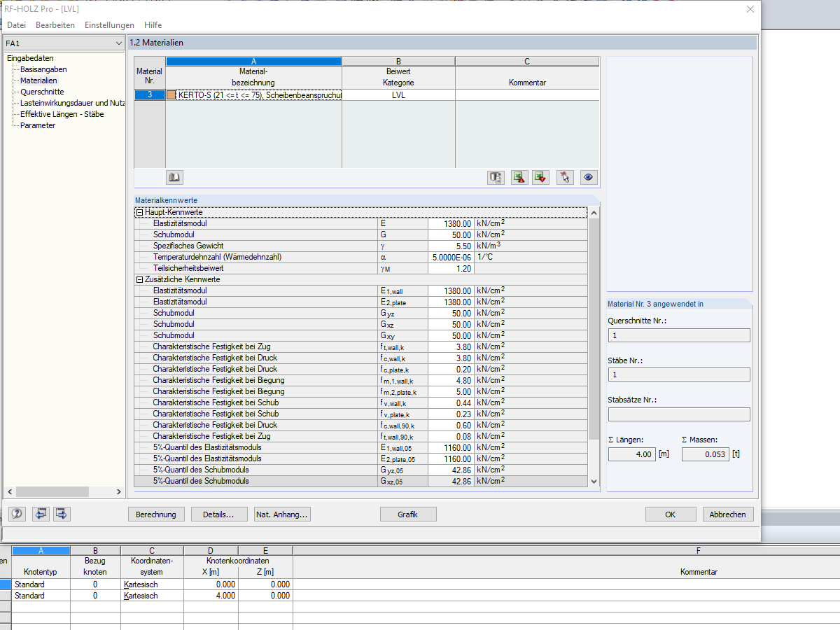
Task: Collapse Zusätzliche Kennwerte section
Action: tap(140, 279)
